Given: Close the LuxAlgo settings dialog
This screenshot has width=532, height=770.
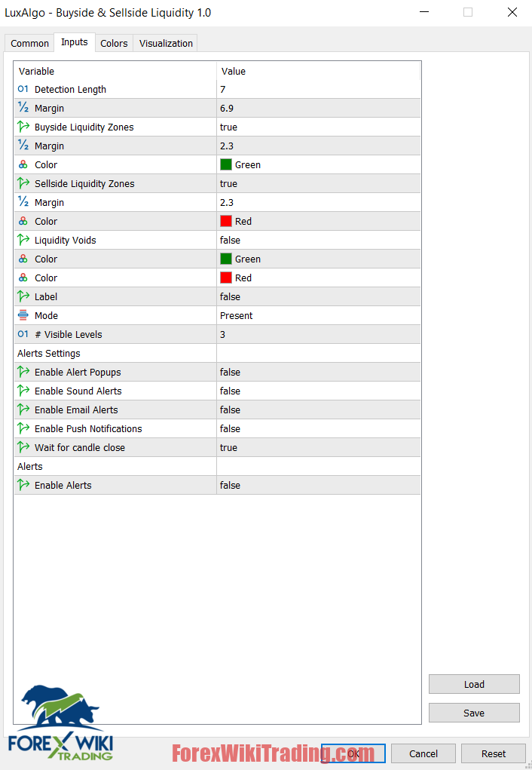Looking at the screenshot, I should pos(512,12).
